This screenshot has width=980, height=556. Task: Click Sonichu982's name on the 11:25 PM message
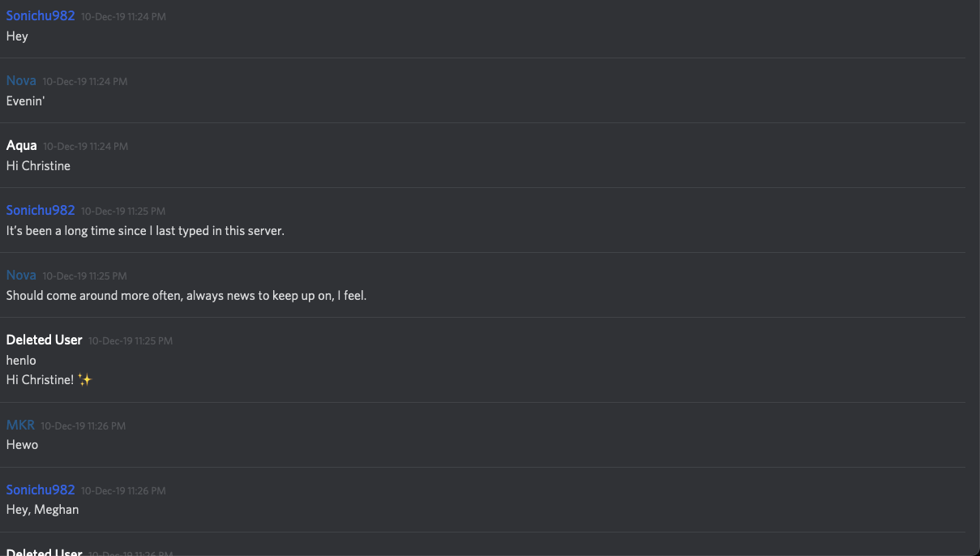pos(41,211)
